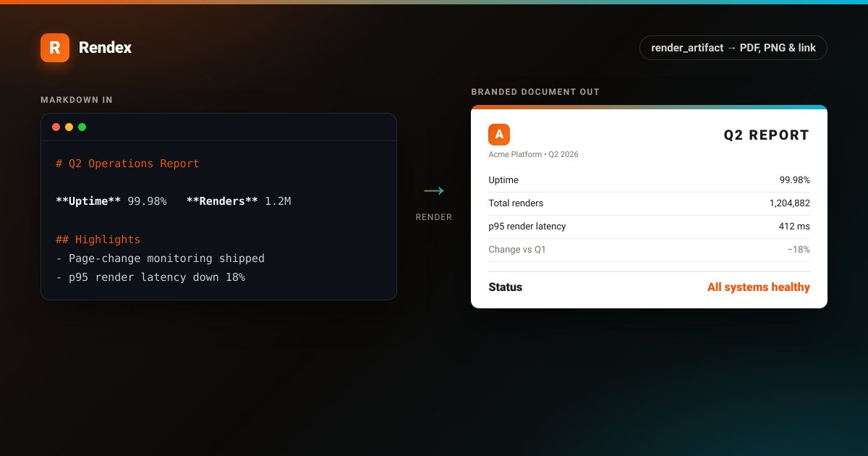Click the 1,204,882 value
The width and height of the screenshot is (868, 456).
pyautogui.click(x=790, y=203)
